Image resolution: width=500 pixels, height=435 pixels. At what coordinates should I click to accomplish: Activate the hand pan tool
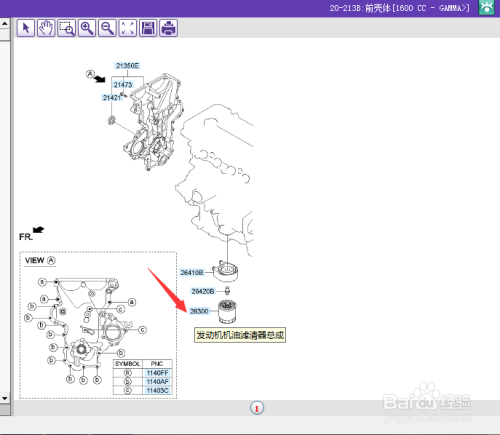(x=46, y=28)
